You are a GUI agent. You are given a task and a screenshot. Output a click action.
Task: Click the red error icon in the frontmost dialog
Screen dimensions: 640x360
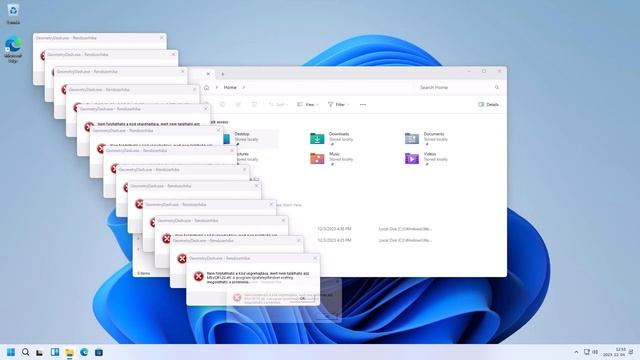(x=198, y=276)
